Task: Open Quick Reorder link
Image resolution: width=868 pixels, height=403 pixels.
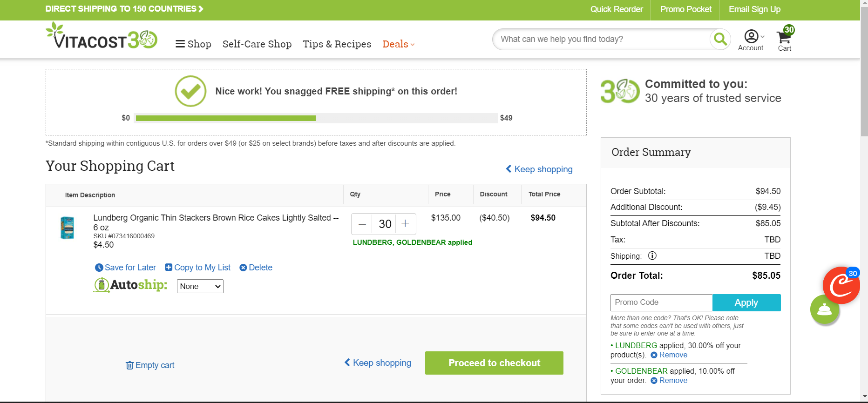Action: [617, 9]
